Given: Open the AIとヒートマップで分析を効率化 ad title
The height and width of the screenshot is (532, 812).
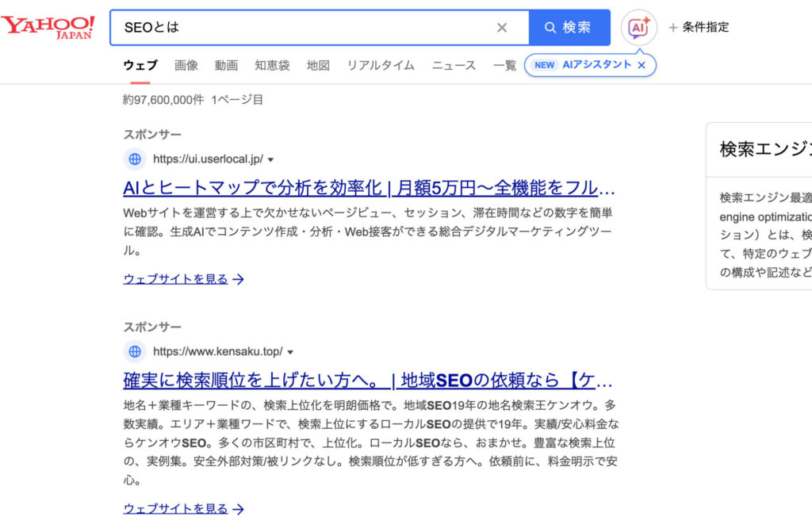Looking at the screenshot, I should (x=370, y=188).
